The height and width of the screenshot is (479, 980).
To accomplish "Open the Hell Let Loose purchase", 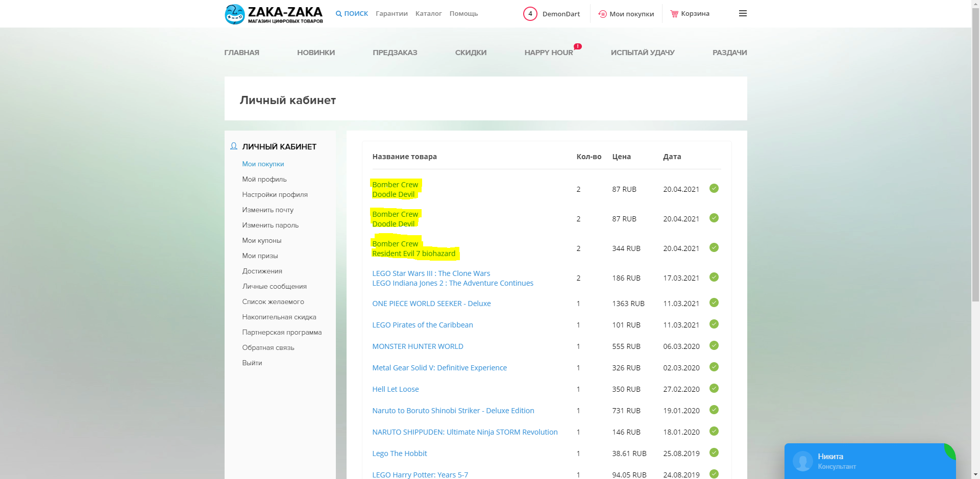I will point(396,389).
